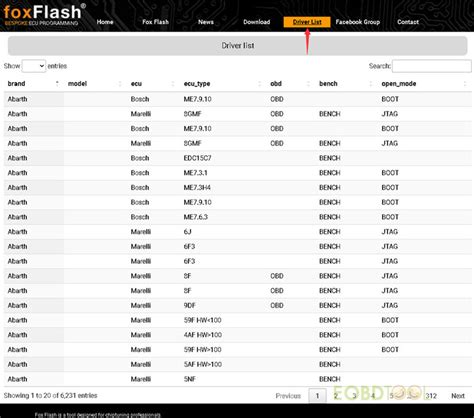This screenshot has height=418, width=474.
Task: Select the ME7.3H4 cell
Action: click(197, 187)
